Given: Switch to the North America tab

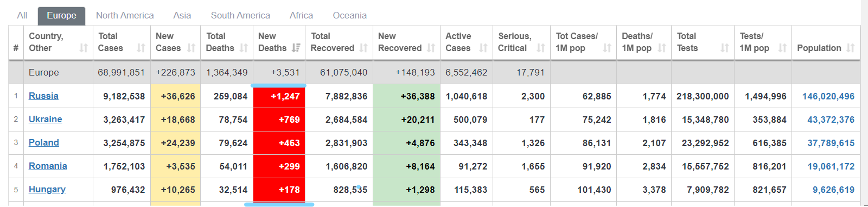Looking at the screenshot, I should coord(125,15).
